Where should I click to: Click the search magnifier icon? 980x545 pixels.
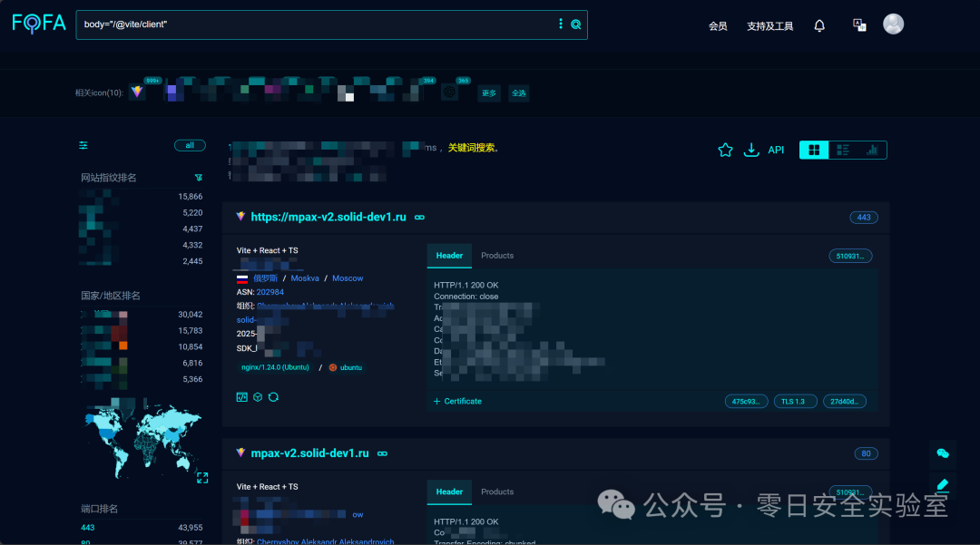[575, 24]
